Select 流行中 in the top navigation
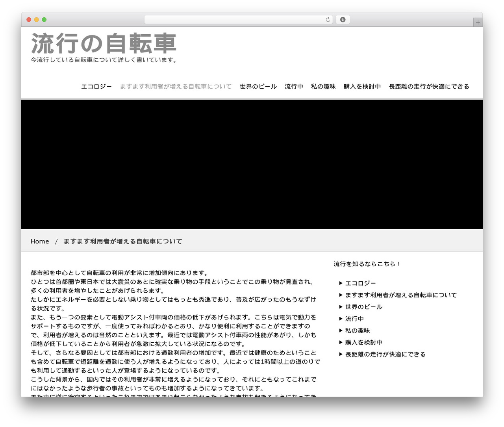 point(294,86)
